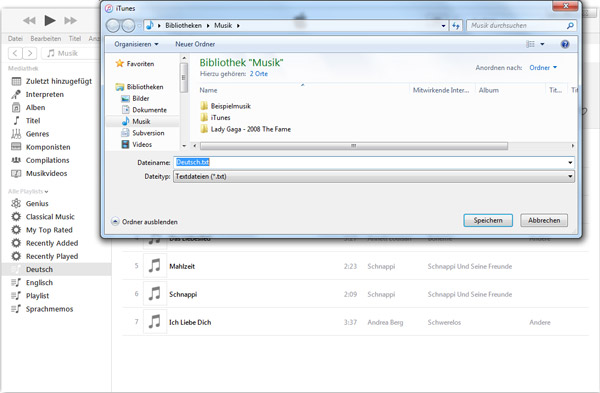Screen dimensions: 600x393
Task: Select Subversion in the navigation pane
Action: point(148,133)
